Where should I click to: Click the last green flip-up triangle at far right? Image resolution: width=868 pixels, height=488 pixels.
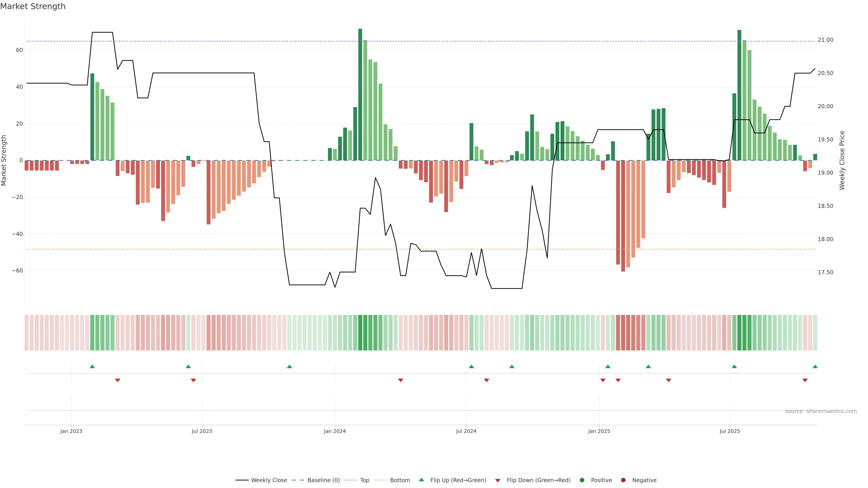[815, 366]
